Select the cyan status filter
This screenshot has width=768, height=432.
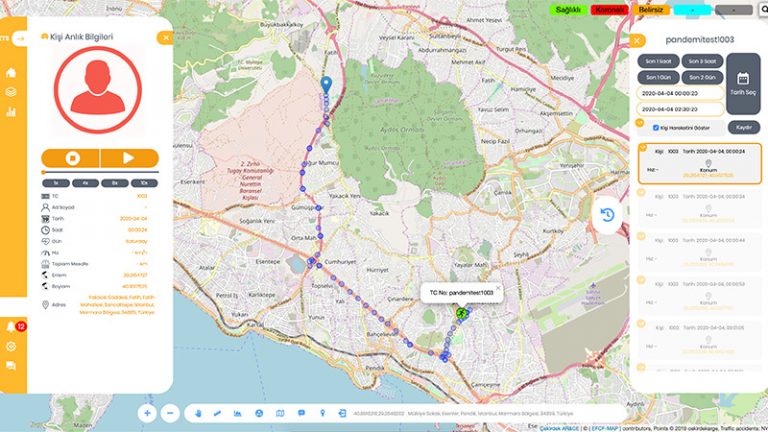(693, 10)
